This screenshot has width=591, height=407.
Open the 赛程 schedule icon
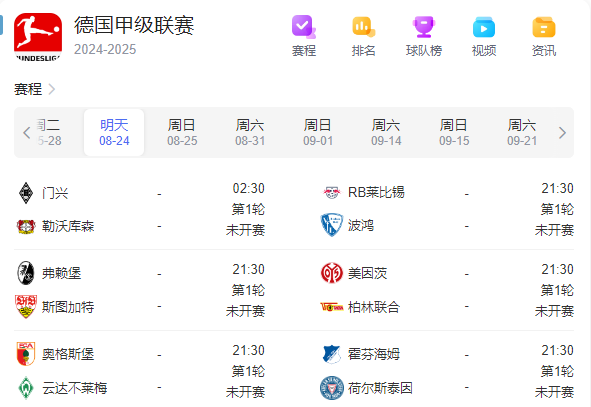coord(304,27)
